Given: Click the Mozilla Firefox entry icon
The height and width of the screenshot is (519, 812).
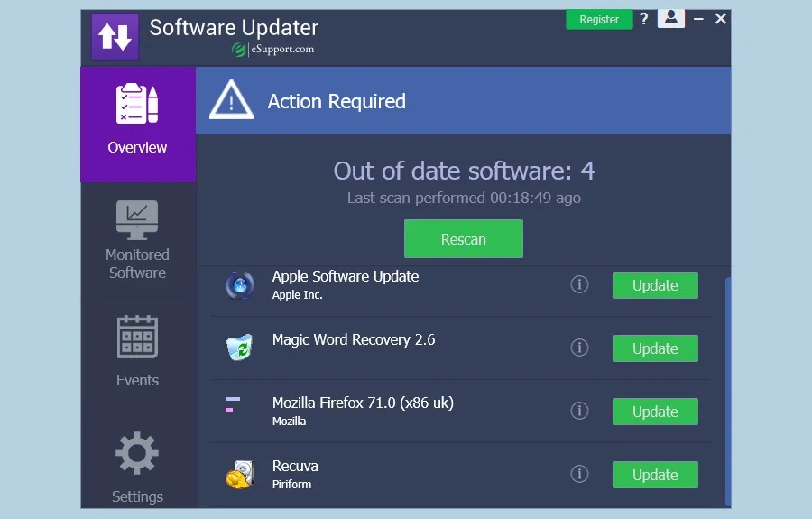Looking at the screenshot, I should pos(233,404).
